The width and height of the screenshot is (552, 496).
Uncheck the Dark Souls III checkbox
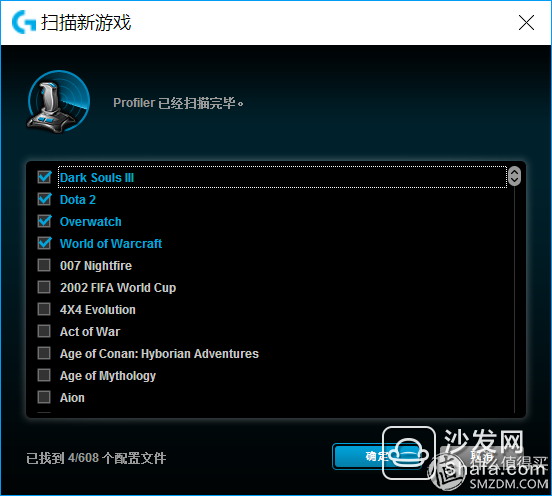point(44,177)
